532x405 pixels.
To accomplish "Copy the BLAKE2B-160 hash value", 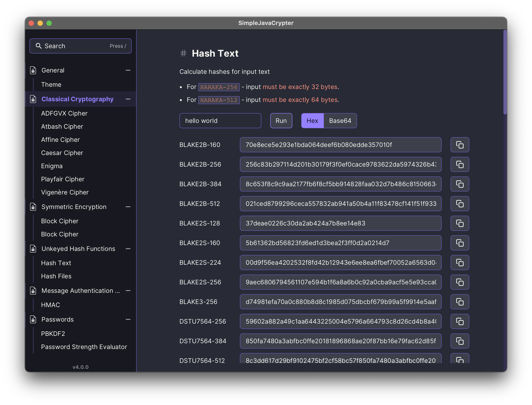I will pos(460,145).
